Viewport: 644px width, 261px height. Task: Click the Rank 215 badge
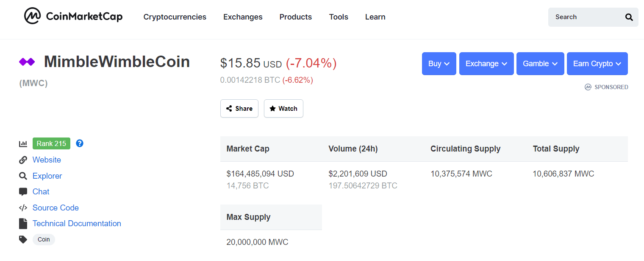(51, 143)
